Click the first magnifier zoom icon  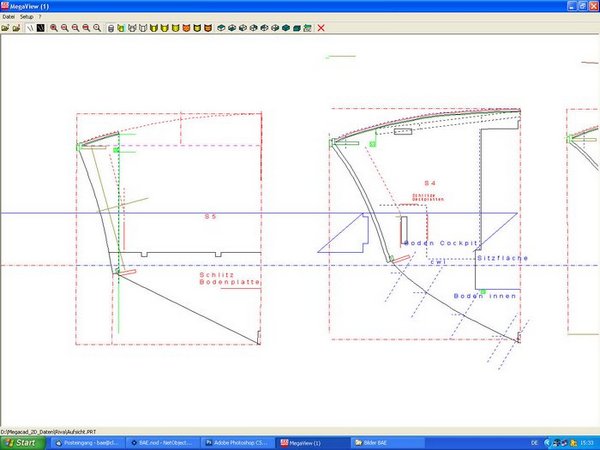pyautogui.click(x=53, y=28)
